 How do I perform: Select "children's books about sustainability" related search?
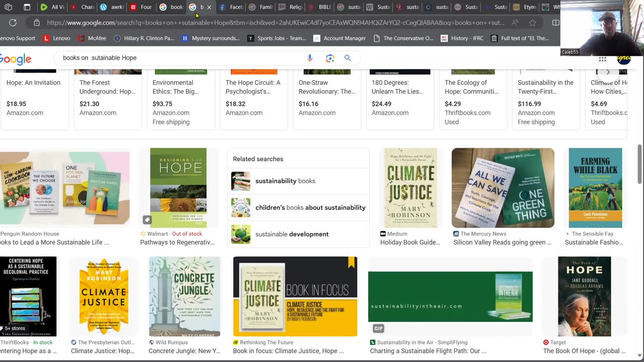pos(298,208)
